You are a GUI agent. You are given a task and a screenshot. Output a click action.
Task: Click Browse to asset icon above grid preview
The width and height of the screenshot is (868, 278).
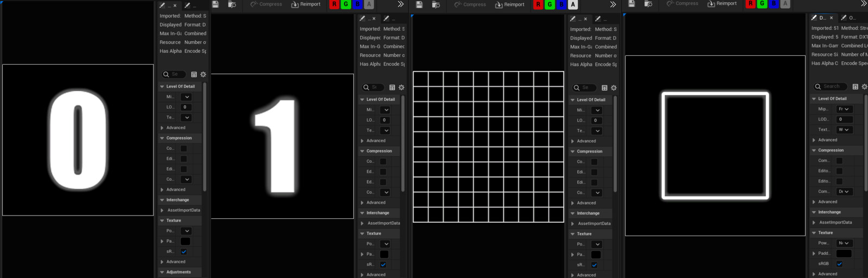point(436,4)
